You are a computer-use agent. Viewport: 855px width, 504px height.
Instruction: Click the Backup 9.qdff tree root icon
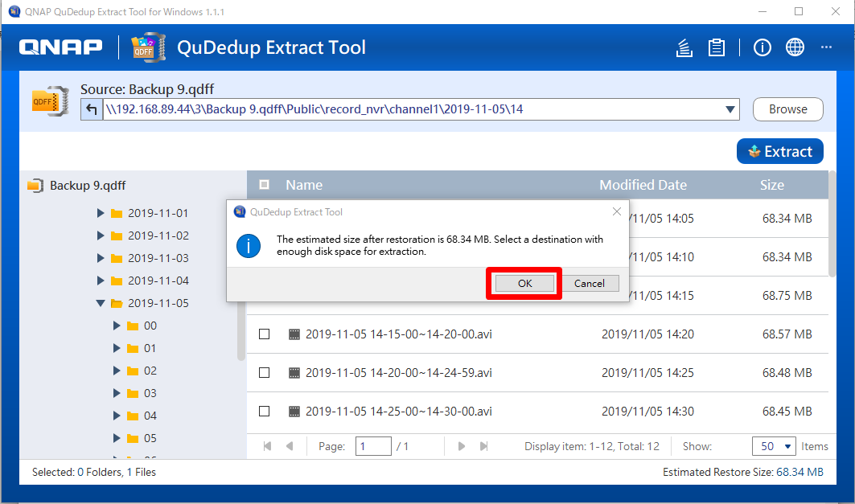tap(35, 185)
